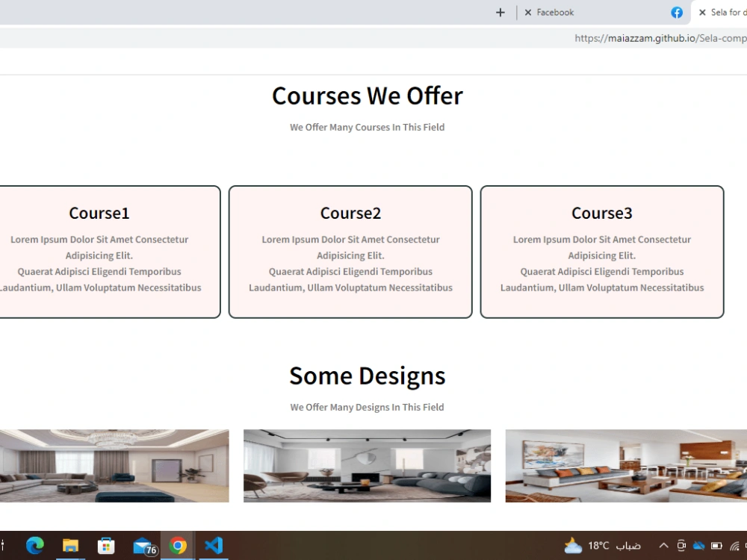This screenshot has width=747, height=560.
Task: Open the chandelier living room design image
Action: click(114, 466)
